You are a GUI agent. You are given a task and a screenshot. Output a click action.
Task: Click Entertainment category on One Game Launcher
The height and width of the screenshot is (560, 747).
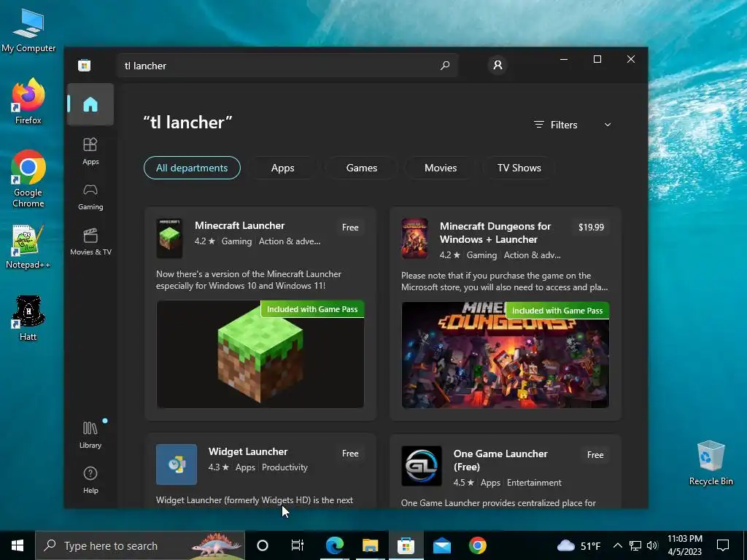click(534, 483)
